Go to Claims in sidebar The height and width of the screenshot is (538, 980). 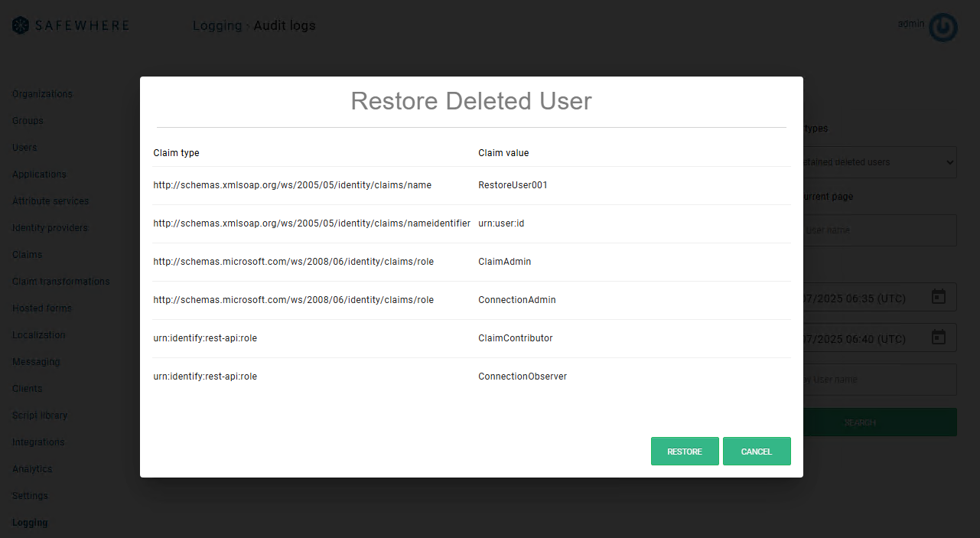pyautogui.click(x=27, y=255)
